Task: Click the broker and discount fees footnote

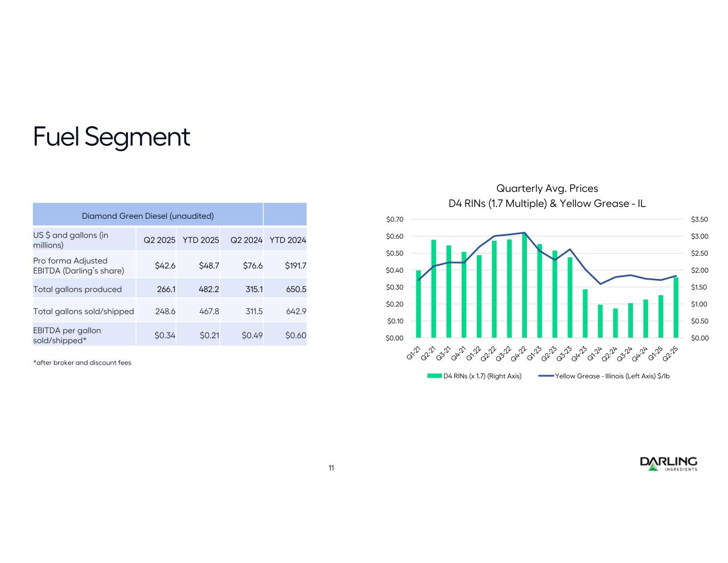Action: tap(82, 363)
